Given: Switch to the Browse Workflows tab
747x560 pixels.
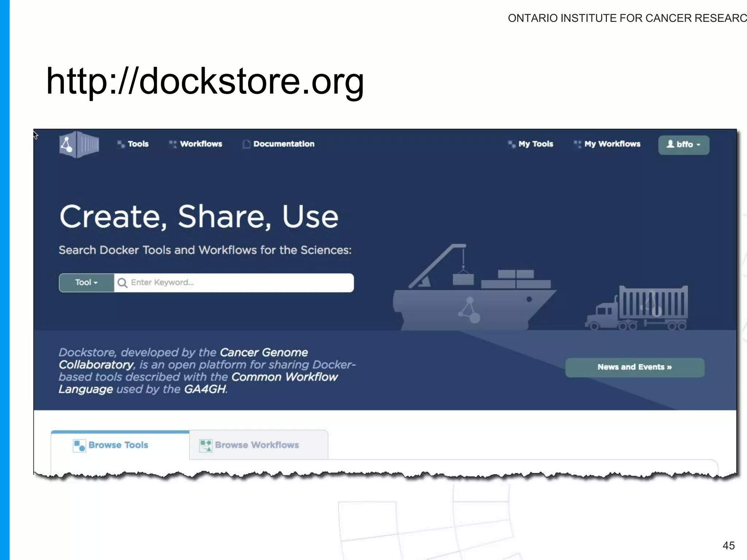Looking at the screenshot, I should 257,445.
